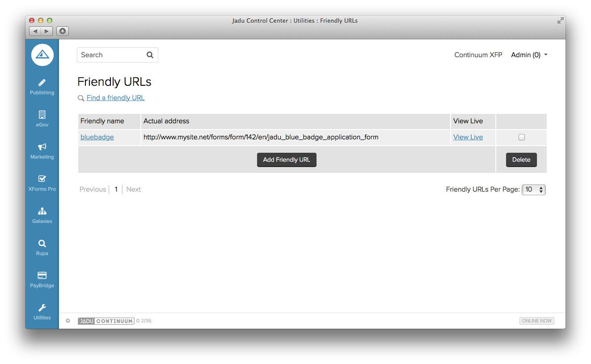591x364 pixels.
Task: Click the Jadu logo home icon
Action: 42,55
